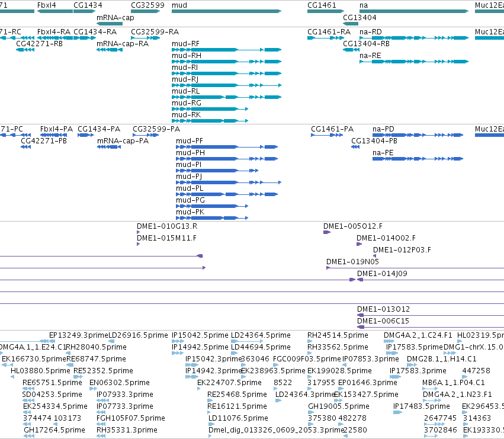Click the CG32599 gene label
This screenshot has width=504, height=439.
point(147,5)
